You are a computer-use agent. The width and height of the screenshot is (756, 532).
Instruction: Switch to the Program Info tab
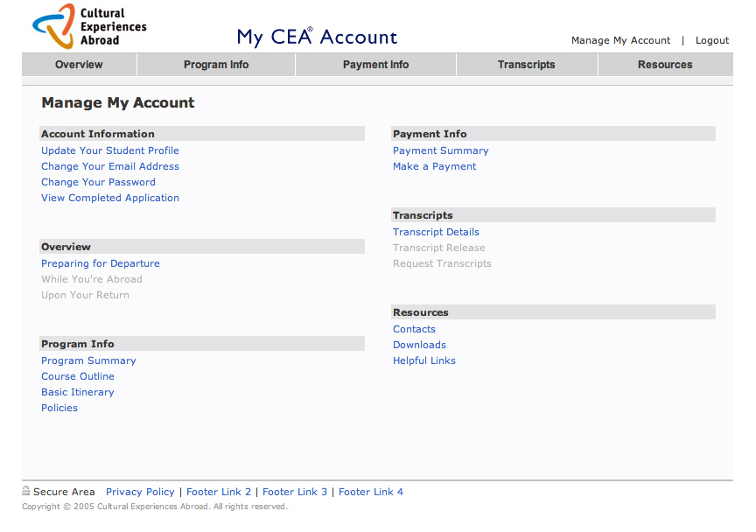[x=216, y=65]
